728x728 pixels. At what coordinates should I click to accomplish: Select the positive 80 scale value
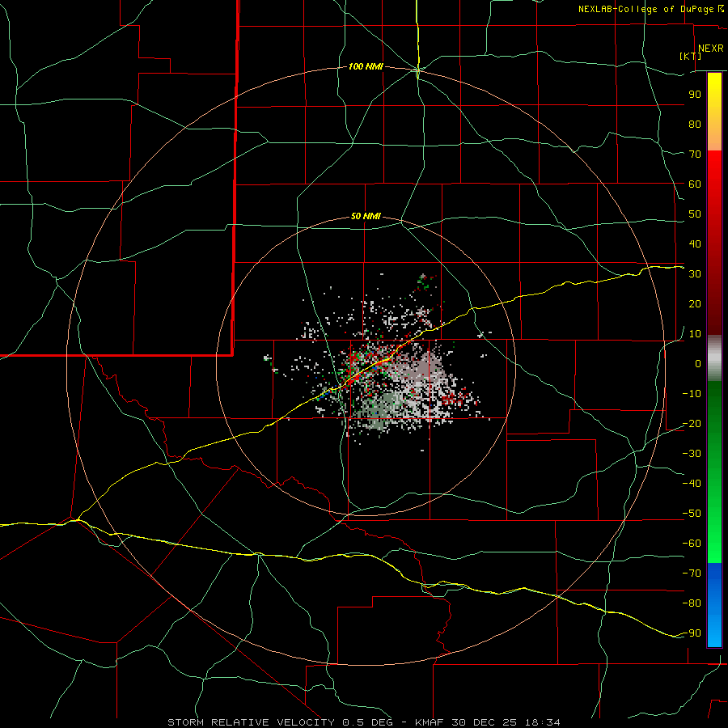695,124
